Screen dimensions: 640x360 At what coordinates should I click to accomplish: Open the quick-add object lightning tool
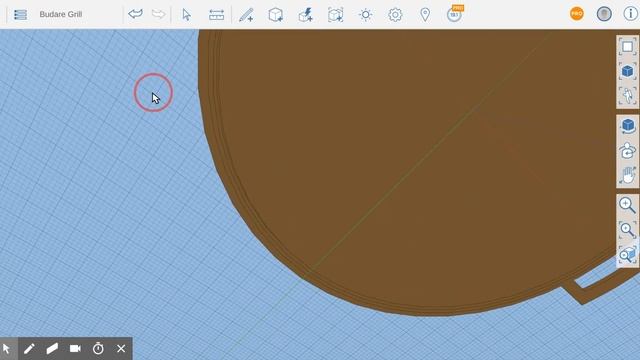[306, 15]
